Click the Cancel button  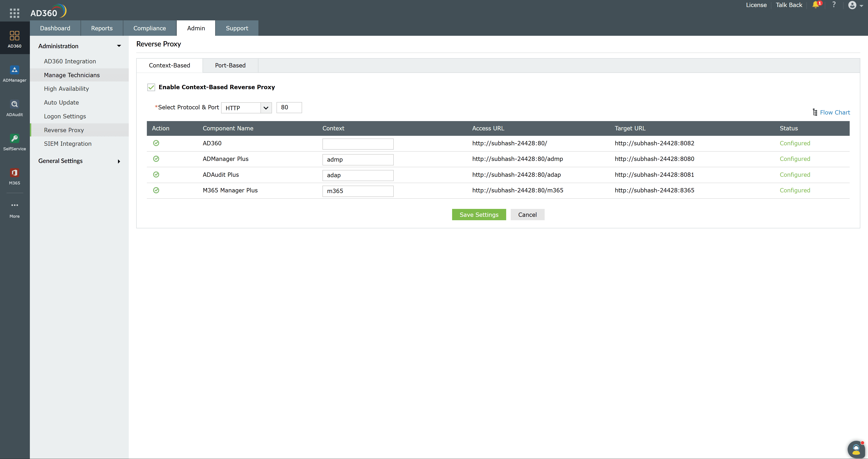[x=527, y=215]
